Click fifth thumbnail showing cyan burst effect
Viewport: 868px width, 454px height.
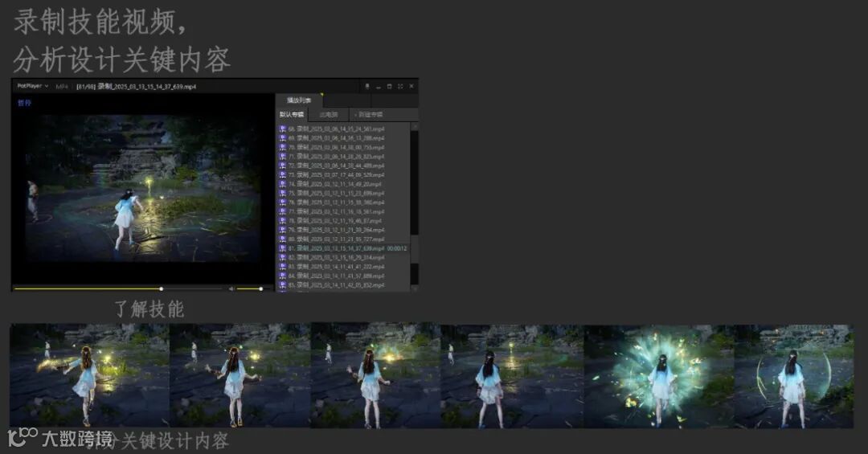click(659, 376)
